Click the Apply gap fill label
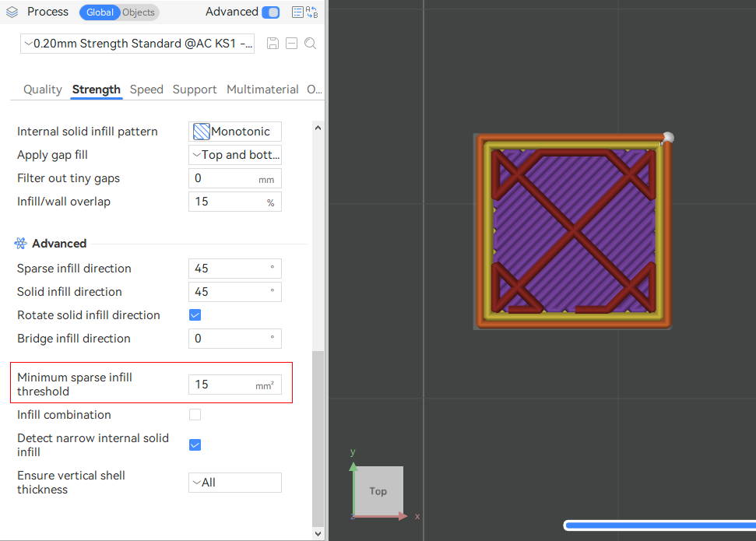Screen dimensions: 756x541 click(x=52, y=155)
